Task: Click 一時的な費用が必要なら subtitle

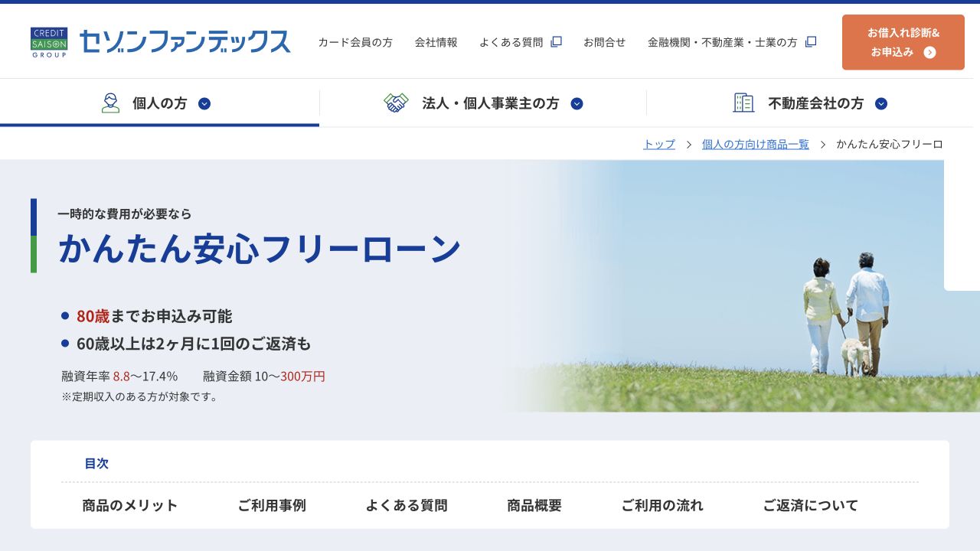Action: [x=125, y=214]
